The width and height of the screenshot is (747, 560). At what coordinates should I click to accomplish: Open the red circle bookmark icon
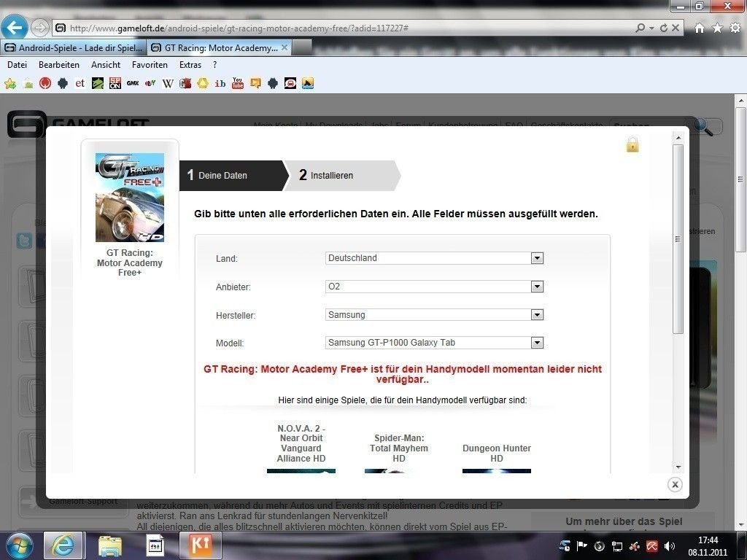tap(45, 83)
